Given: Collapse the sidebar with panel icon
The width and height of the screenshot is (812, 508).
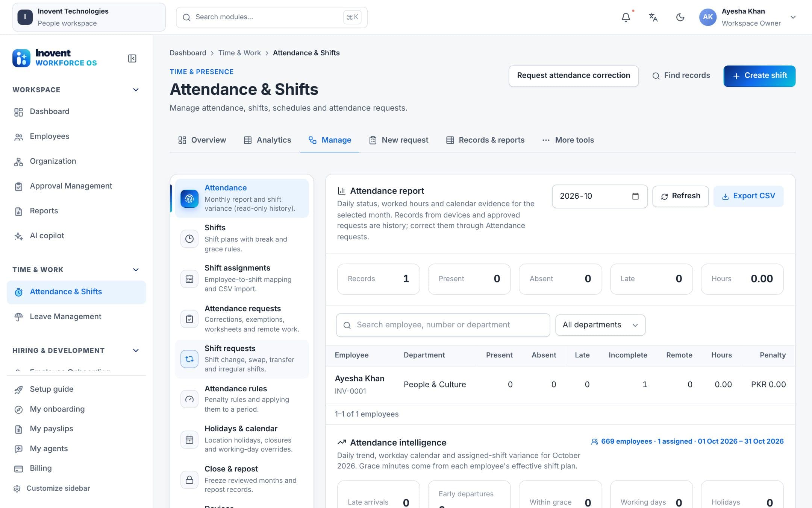Looking at the screenshot, I should (132, 58).
